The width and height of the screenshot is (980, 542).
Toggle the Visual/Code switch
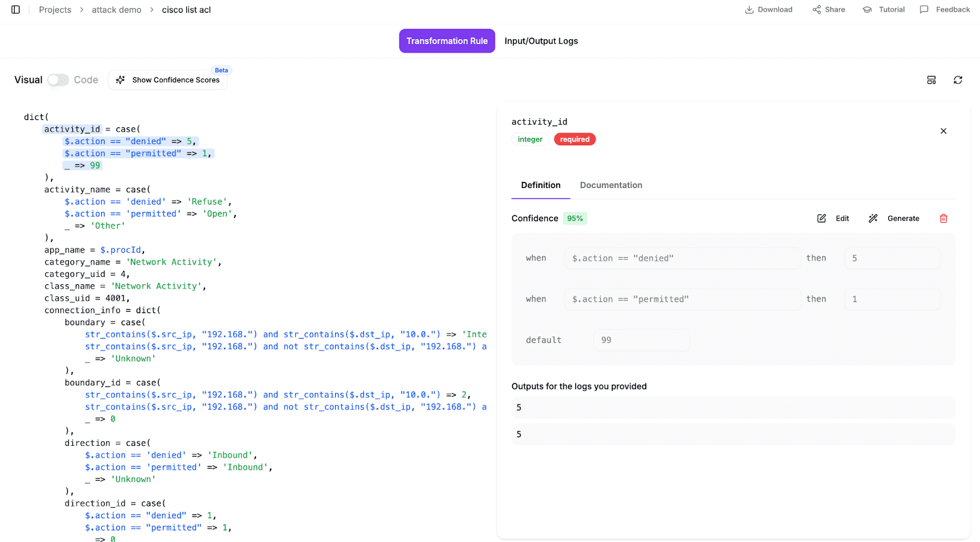[x=58, y=80]
